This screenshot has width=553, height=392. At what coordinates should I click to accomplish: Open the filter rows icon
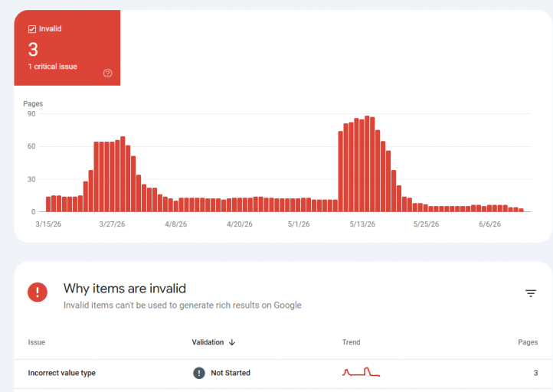531,293
